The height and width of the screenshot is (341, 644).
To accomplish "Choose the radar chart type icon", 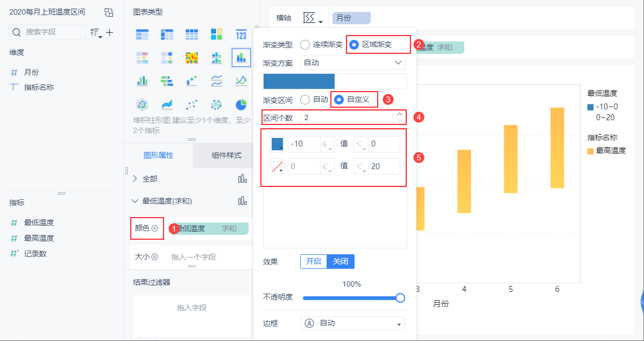I will pos(142,105).
